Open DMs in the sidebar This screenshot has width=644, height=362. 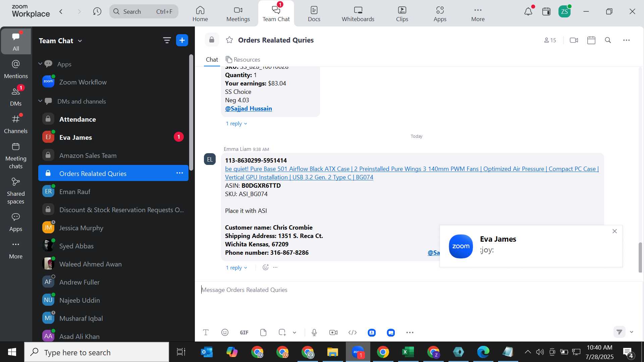click(x=16, y=97)
